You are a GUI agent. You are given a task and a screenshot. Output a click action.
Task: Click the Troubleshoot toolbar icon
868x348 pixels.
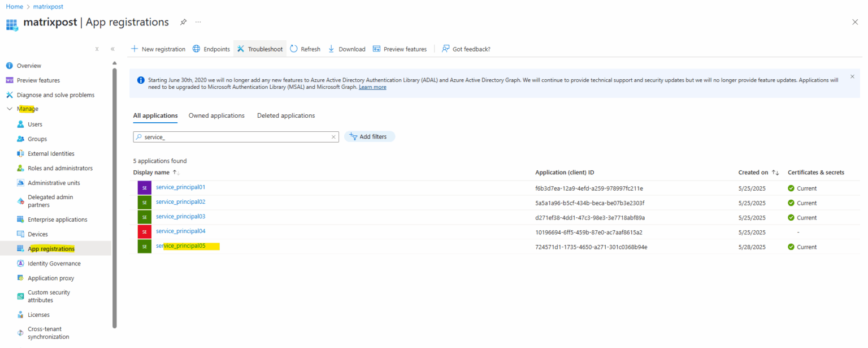(x=259, y=49)
